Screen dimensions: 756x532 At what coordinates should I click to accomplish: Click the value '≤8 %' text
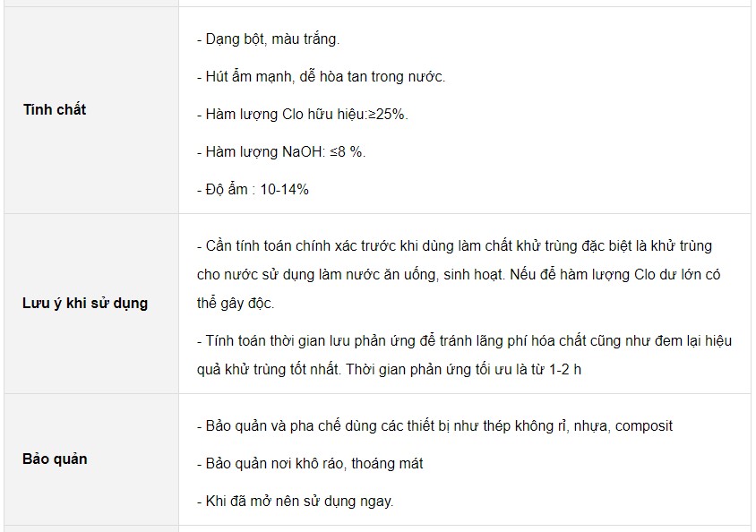(348, 151)
